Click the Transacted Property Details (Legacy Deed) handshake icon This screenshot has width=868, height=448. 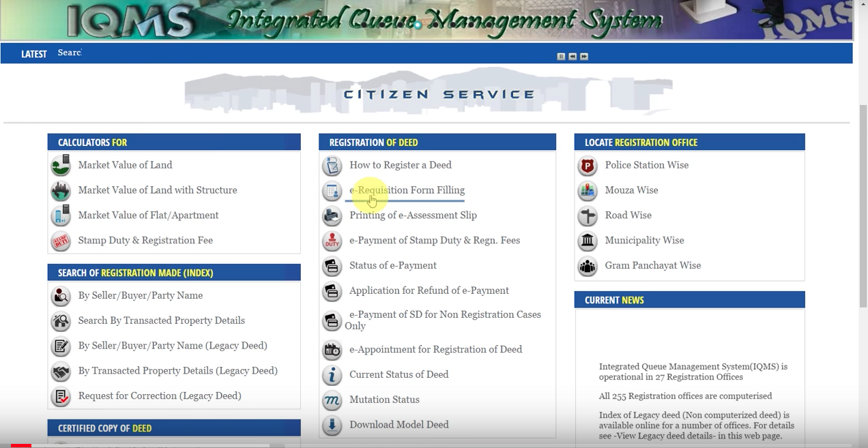61,372
